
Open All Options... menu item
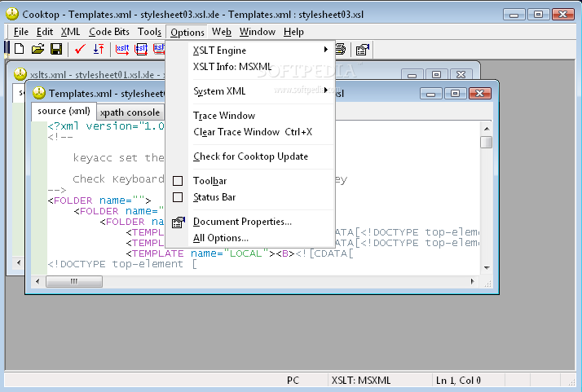(x=250, y=238)
